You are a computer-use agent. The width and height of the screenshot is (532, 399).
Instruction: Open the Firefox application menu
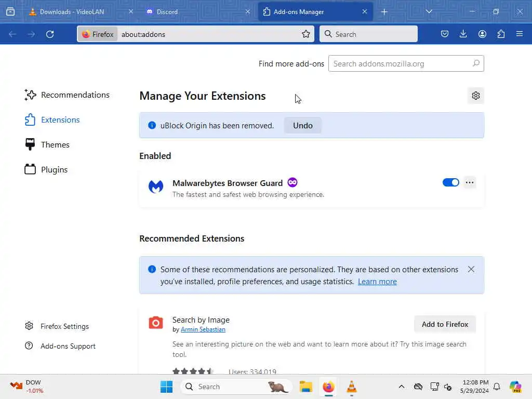pos(520,34)
